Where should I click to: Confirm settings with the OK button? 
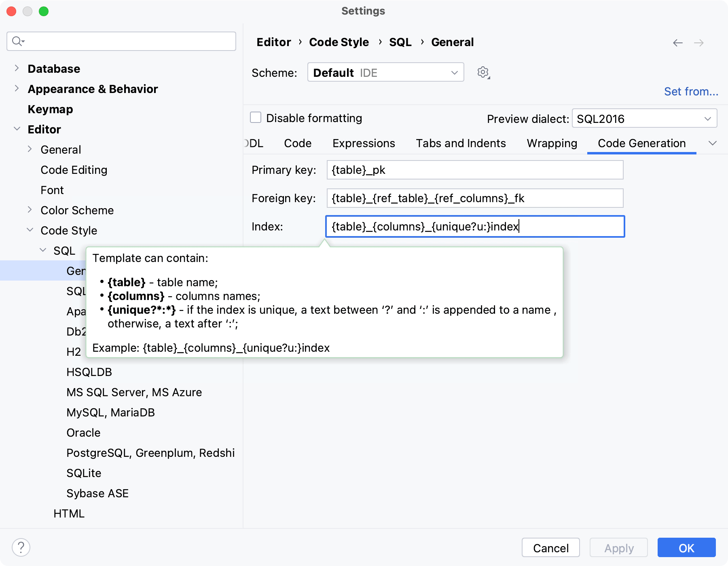coord(686,548)
